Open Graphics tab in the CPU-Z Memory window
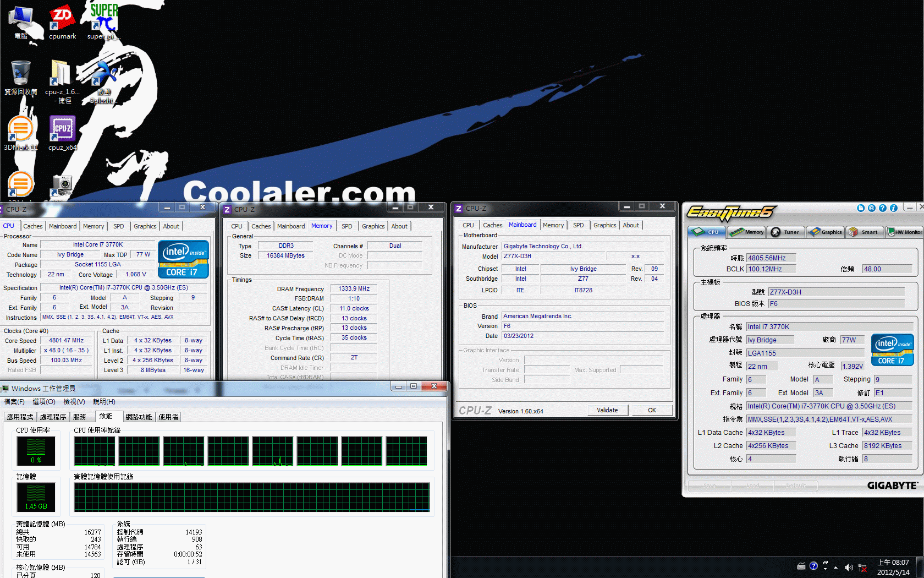This screenshot has width=924, height=578. [x=373, y=226]
